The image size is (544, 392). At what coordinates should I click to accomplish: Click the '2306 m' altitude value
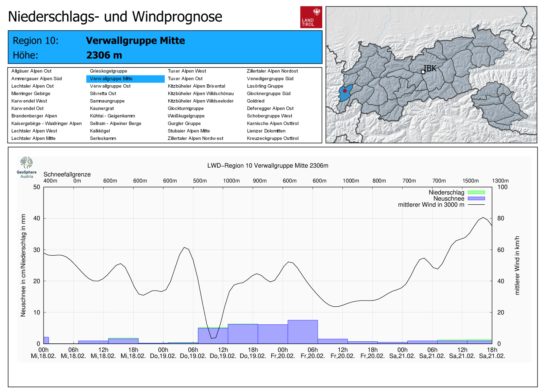pos(104,55)
